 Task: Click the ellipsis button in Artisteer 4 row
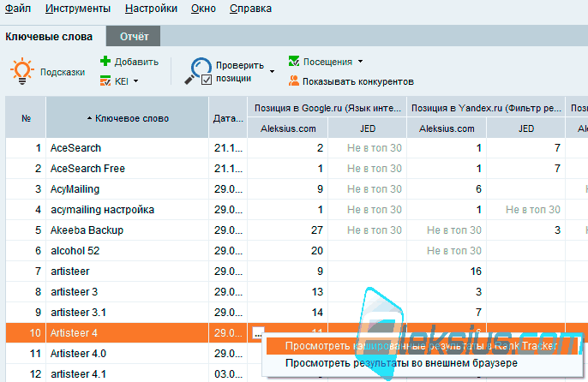258,333
